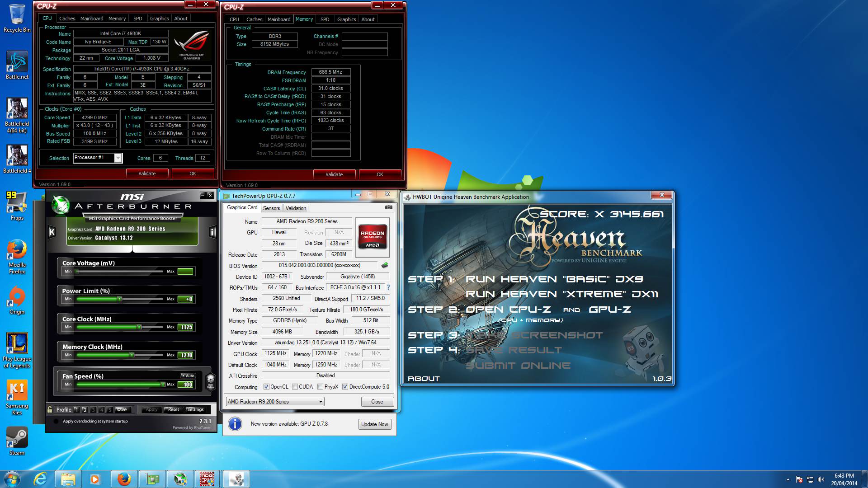Switch to the Sensors tab in GPU-Z
868x488 pixels.
(271, 208)
